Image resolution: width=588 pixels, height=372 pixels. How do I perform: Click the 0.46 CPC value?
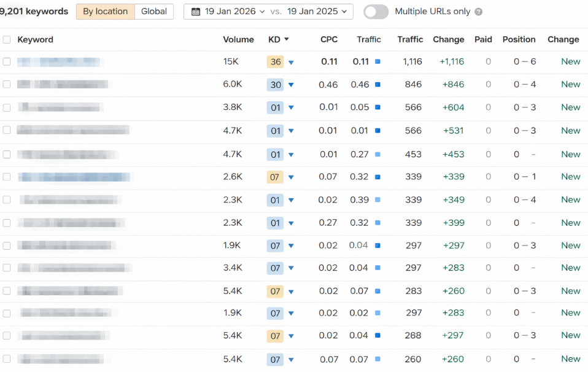(x=328, y=85)
